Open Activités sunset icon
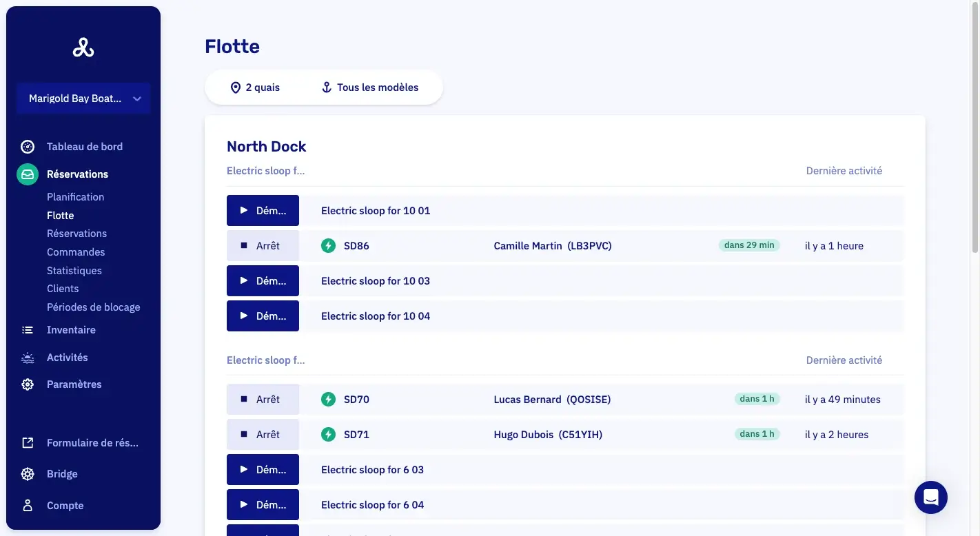This screenshot has width=980, height=536. pos(28,358)
